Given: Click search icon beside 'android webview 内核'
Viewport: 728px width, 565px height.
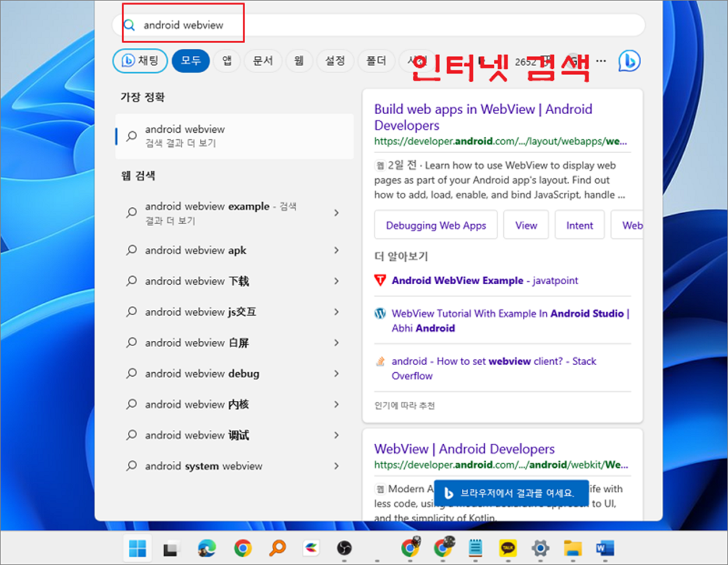Looking at the screenshot, I should [x=132, y=404].
